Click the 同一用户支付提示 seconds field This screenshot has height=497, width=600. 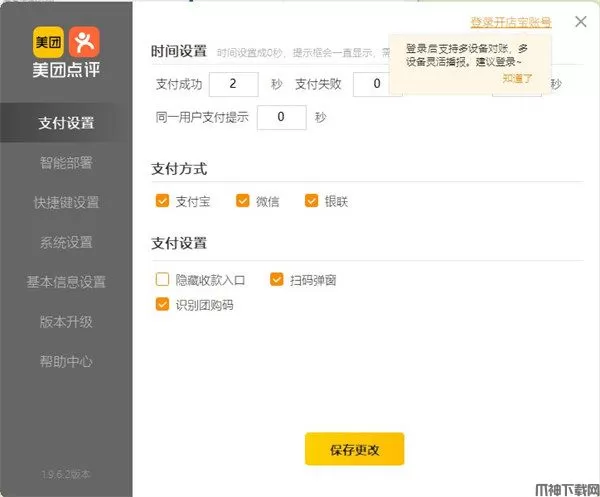(x=281, y=117)
